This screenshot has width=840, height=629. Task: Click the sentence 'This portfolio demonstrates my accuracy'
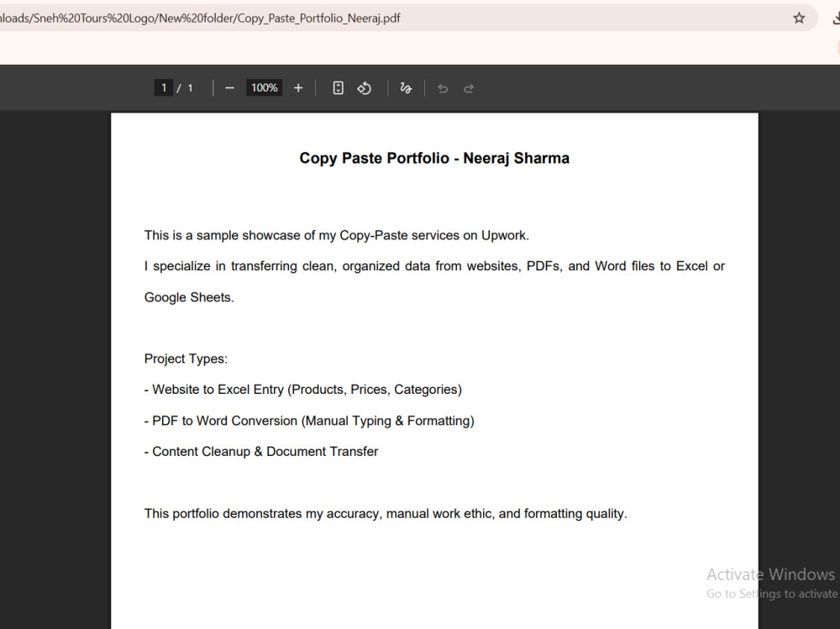click(386, 514)
